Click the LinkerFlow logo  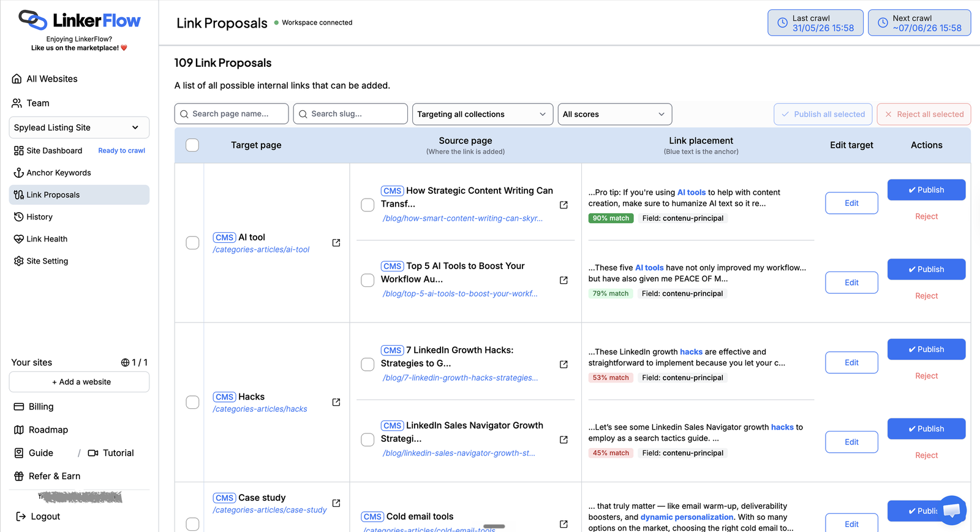click(80, 20)
